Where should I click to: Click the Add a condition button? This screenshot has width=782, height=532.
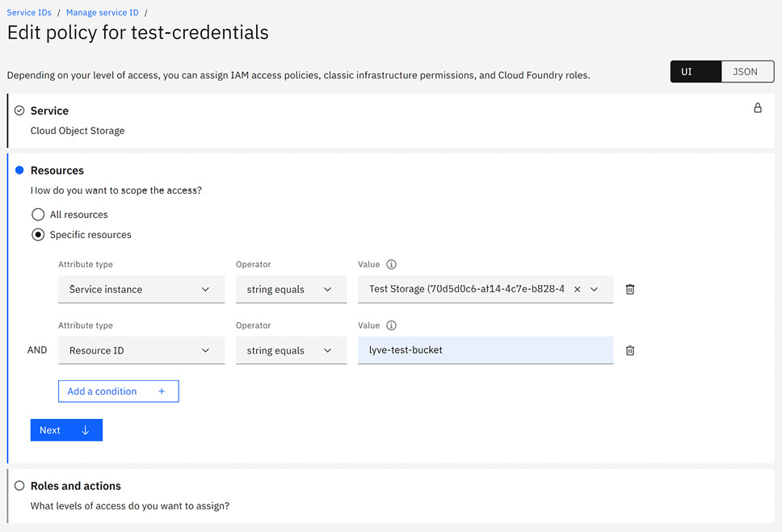(118, 392)
